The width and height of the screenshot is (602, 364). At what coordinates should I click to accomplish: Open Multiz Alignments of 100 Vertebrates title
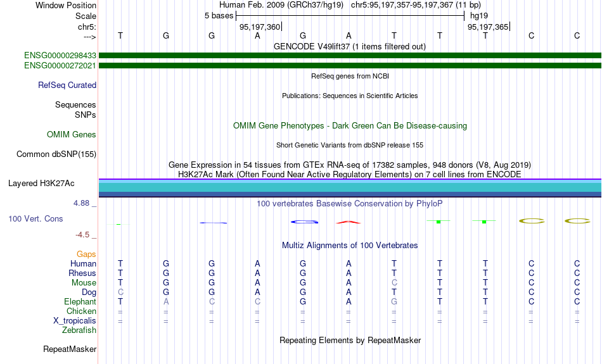350,246
